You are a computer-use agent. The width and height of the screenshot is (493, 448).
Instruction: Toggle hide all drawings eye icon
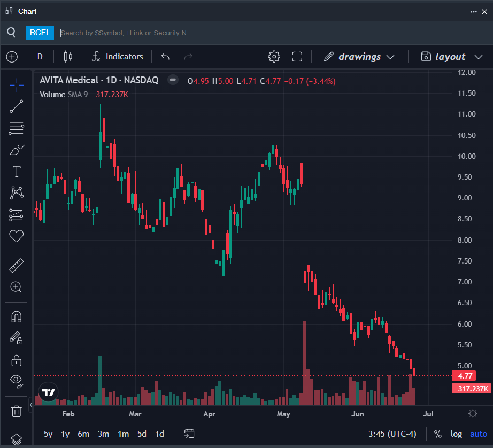click(x=17, y=381)
